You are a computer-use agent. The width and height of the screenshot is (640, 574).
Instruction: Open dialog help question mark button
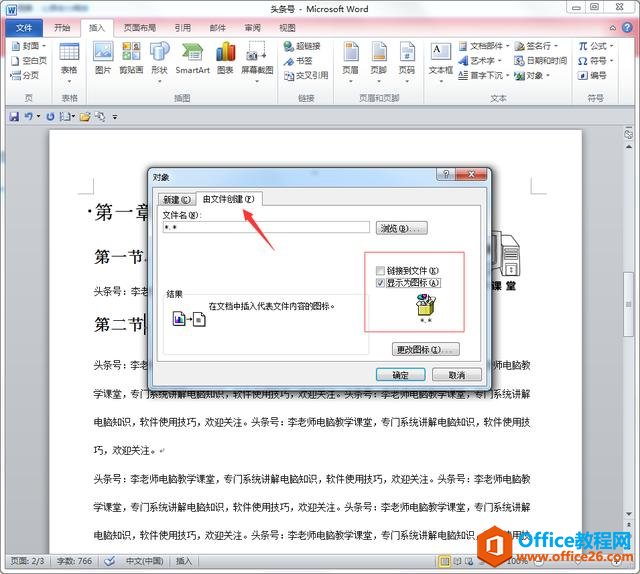(x=446, y=174)
